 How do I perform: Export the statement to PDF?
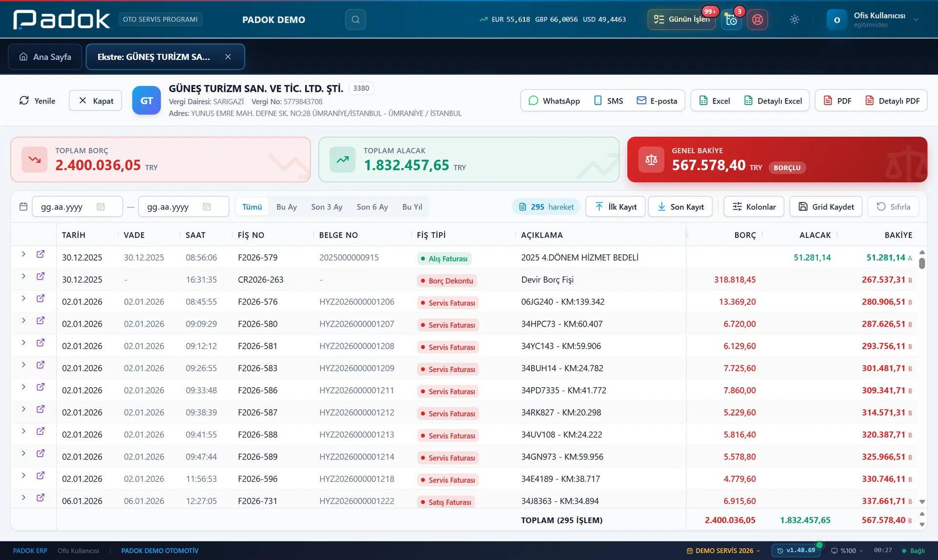[837, 101]
